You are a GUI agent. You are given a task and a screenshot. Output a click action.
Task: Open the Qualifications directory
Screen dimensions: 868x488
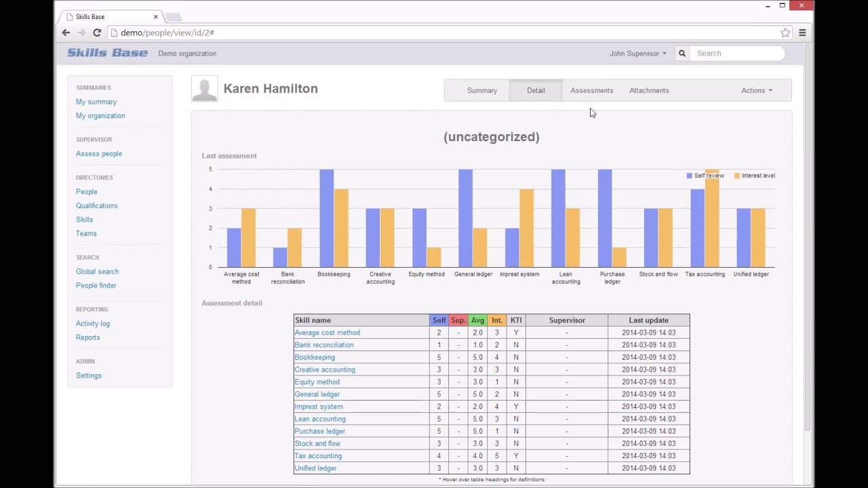tap(97, 206)
